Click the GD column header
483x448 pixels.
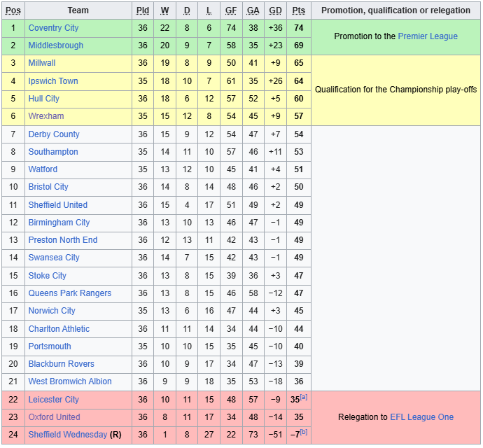275,10
